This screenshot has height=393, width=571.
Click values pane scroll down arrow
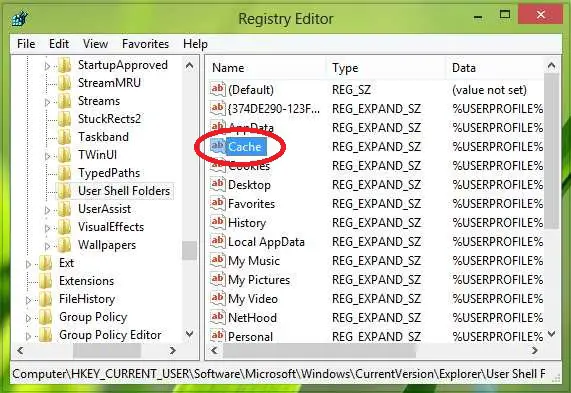click(552, 334)
